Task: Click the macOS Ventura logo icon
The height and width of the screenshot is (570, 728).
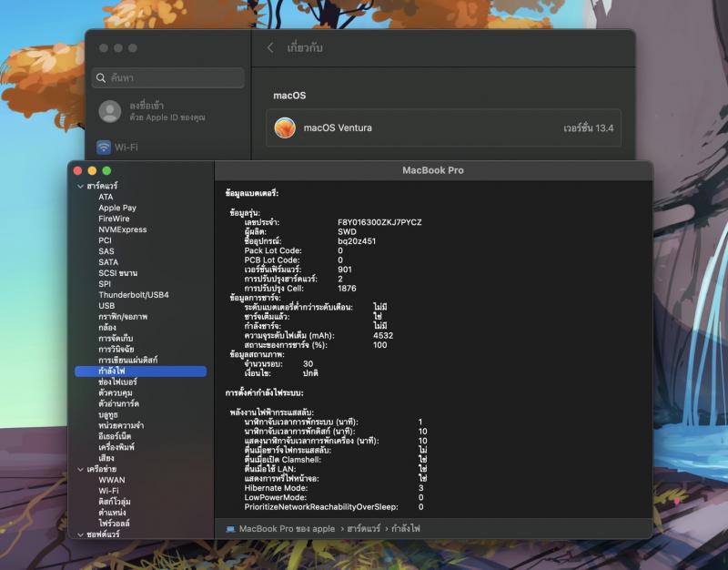Action: (285, 127)
